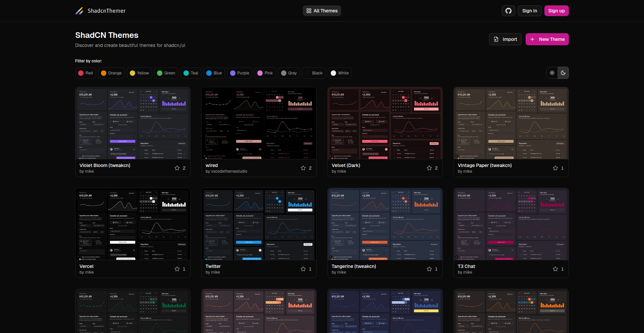This screenshot has width=644, height=333.
Task: Click the "Violet Bloom (tweakcn)" title
Action: [x=105, y=165]
